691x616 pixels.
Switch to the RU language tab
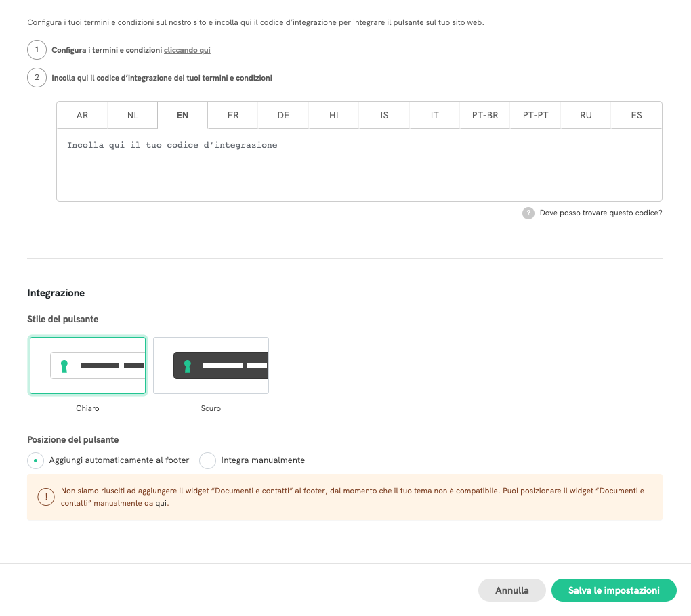click(x=586, y=116)
